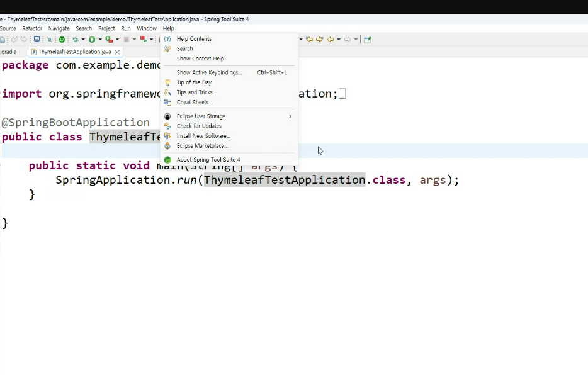The height and width of the screenshot is (375, 588).
Task: Open the Run menu
Action: pos(126,28)
